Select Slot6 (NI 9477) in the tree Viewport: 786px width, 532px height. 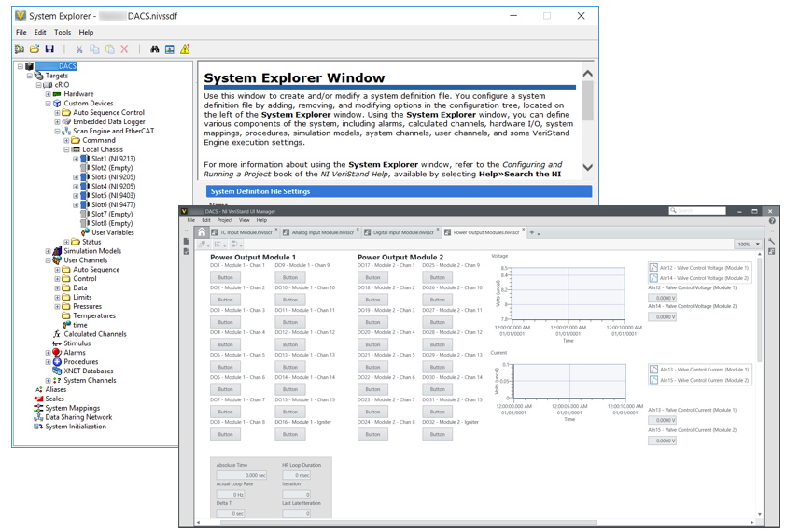[x=113, y=204]
